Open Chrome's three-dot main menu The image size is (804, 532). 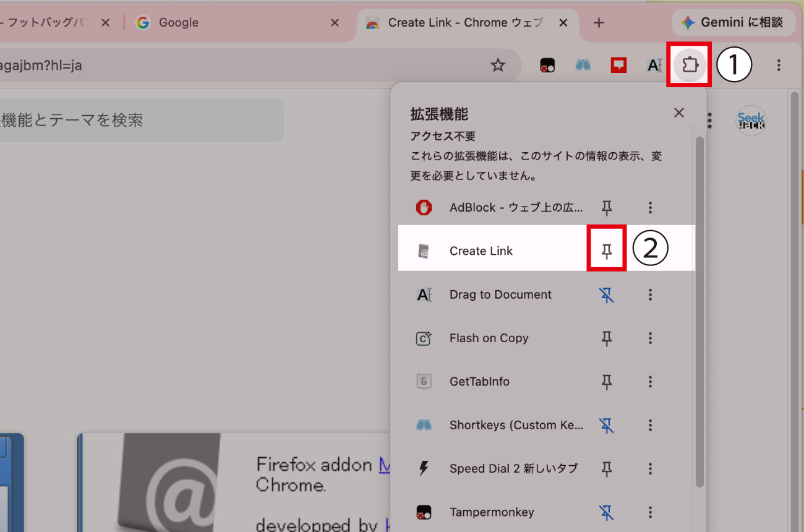(x=779, y=65)
